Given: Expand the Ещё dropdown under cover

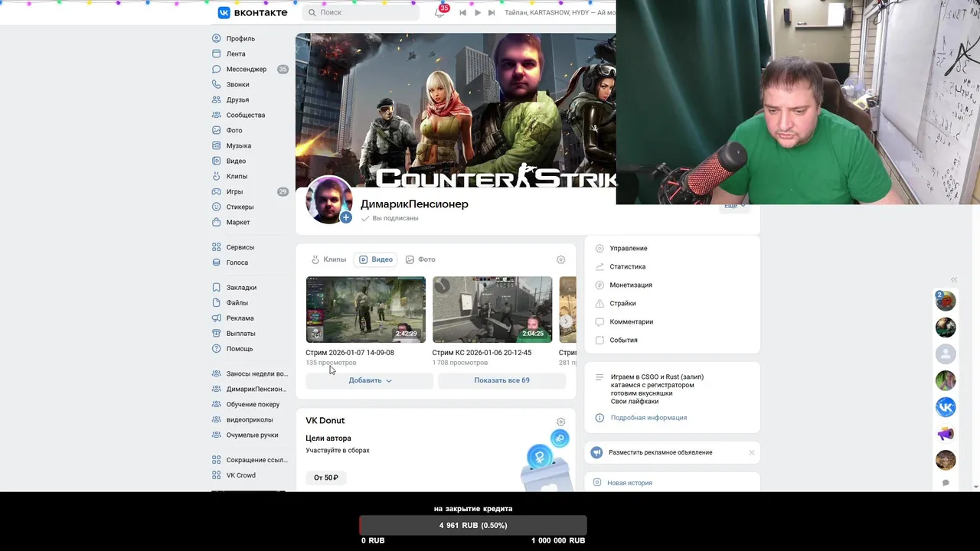Looking at the screenshot, I should pyautogui.click(x=734, y=206).
